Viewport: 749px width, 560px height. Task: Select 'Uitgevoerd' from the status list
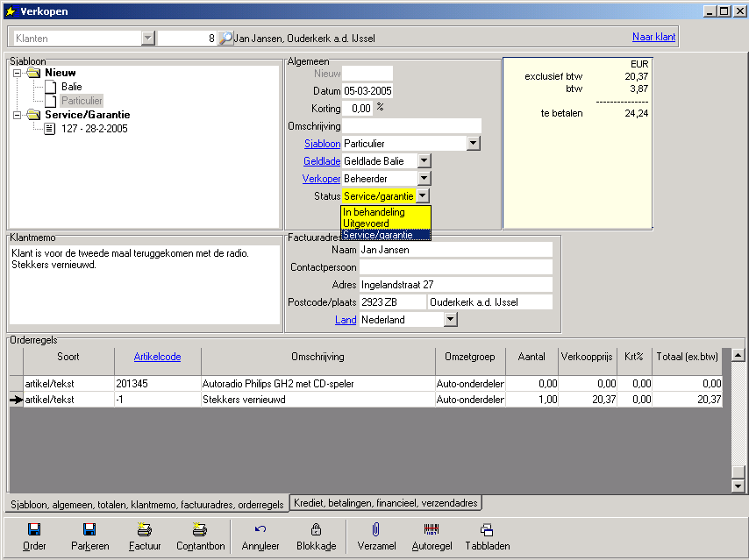[x=367, y=223]
